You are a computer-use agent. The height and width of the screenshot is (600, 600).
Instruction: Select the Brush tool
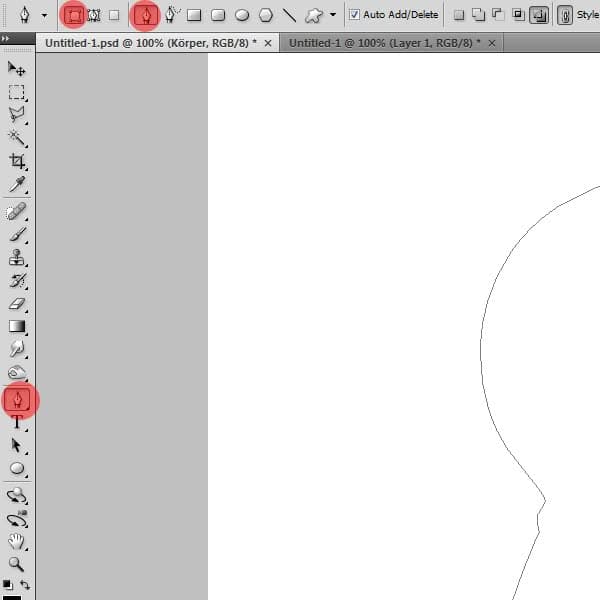[16, 235]
